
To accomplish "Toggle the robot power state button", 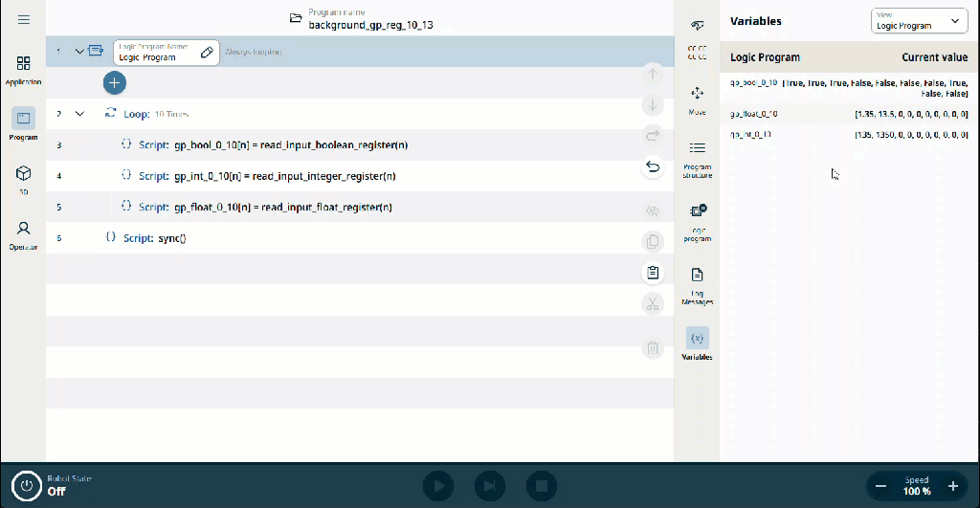I will tap(26, 485).
